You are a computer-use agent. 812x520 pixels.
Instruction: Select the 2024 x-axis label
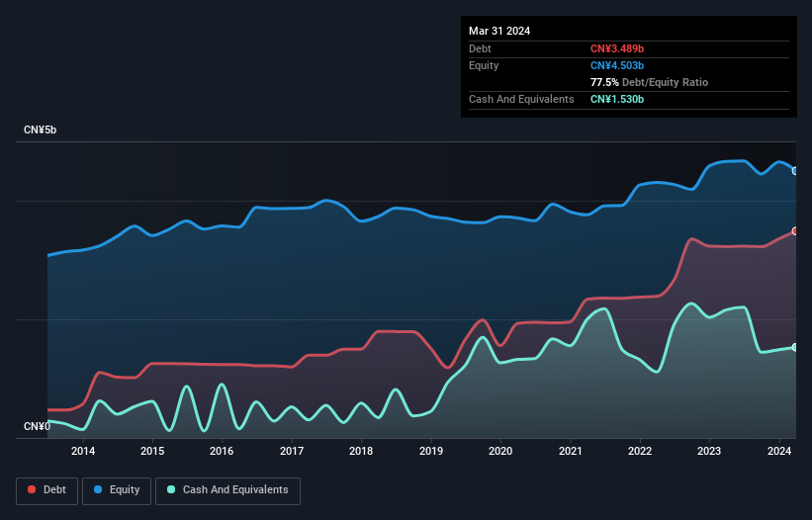click(778, 451)
